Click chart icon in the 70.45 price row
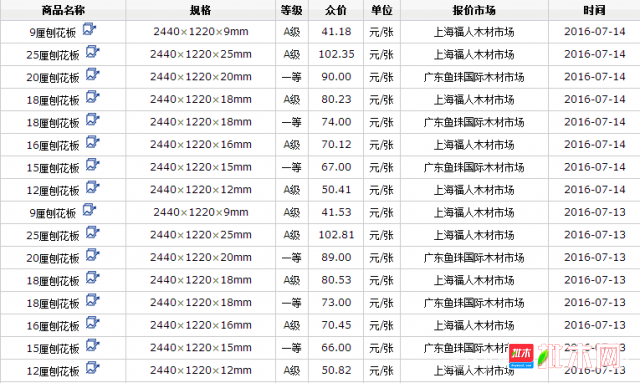Image resolution: width=640 pixels, height=383 pixels. (93, 323)
